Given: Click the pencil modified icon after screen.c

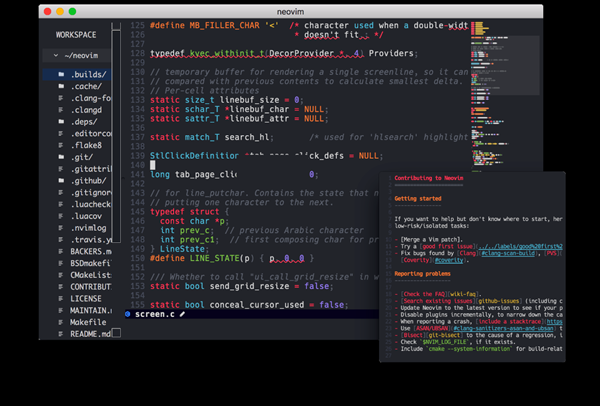Looking at the screenshot, I should coord(182,314).
